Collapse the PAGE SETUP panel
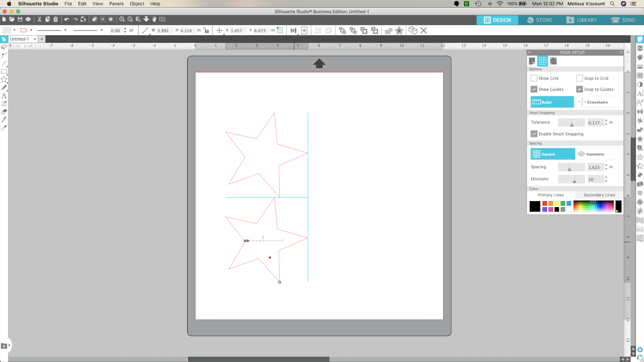Image resolution: width=644 pixels, height=362 pixels. pos(529,52)
